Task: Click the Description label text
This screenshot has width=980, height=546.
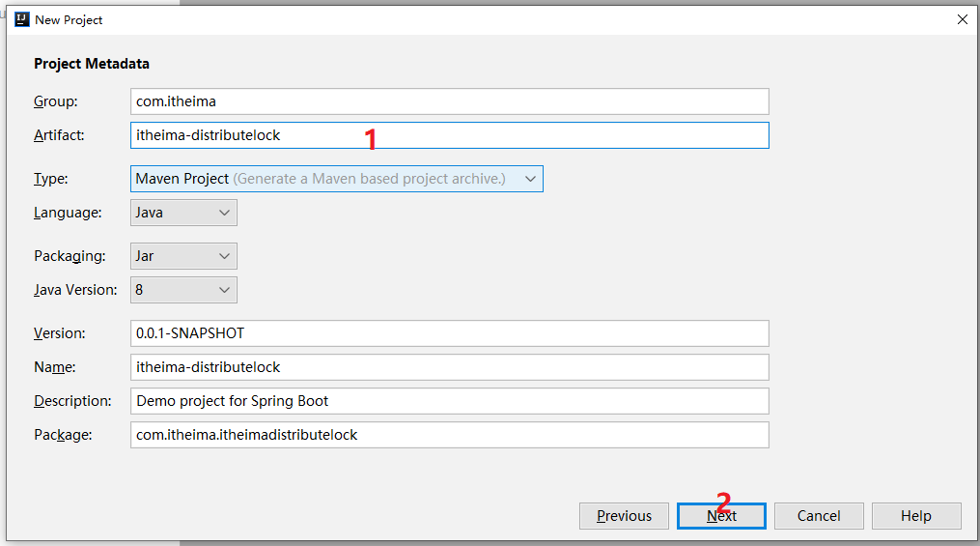Action: (72, 401)
